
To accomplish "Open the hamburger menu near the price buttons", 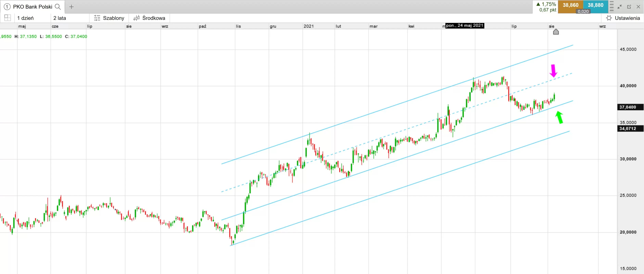I will point(611,6).
